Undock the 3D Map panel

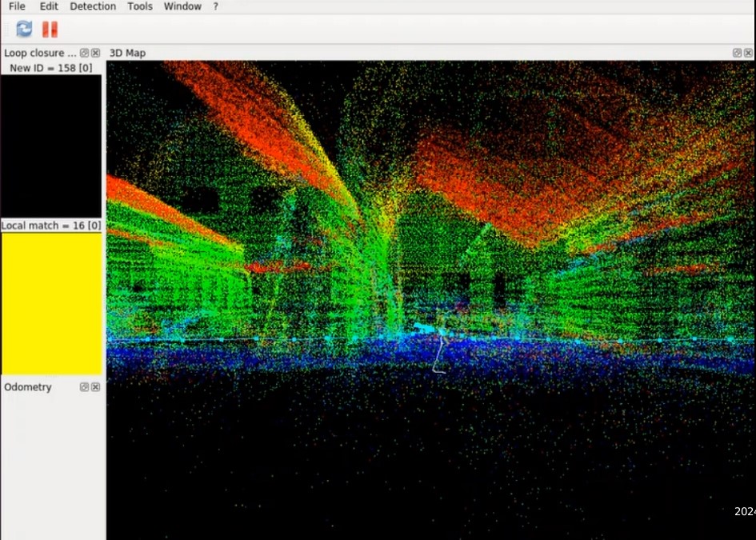(x=738, y=53)
